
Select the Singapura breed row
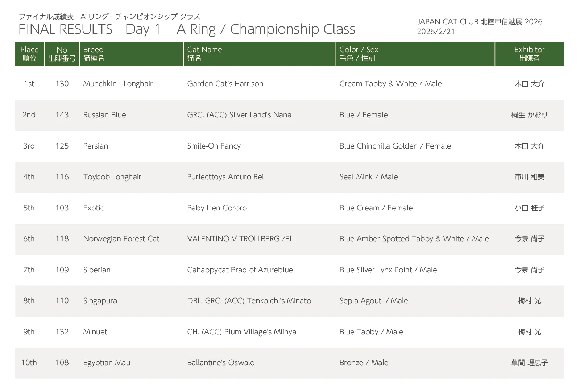(x=100, y=301)
